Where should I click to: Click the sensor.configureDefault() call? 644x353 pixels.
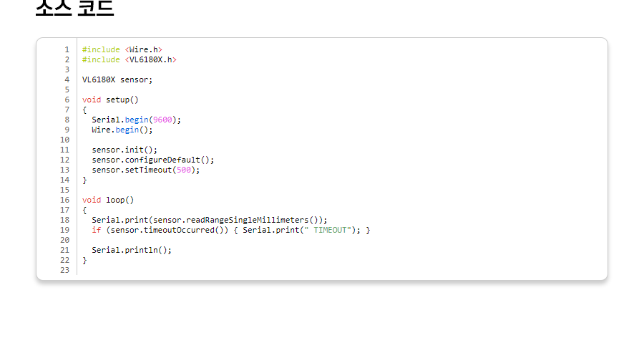click(152, 160)
